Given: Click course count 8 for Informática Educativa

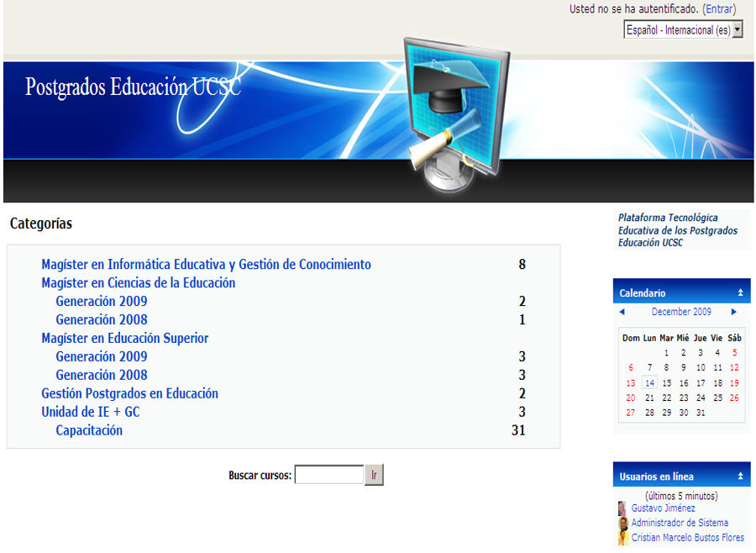Looking at the screenshot, I should (x=522, y=265).
